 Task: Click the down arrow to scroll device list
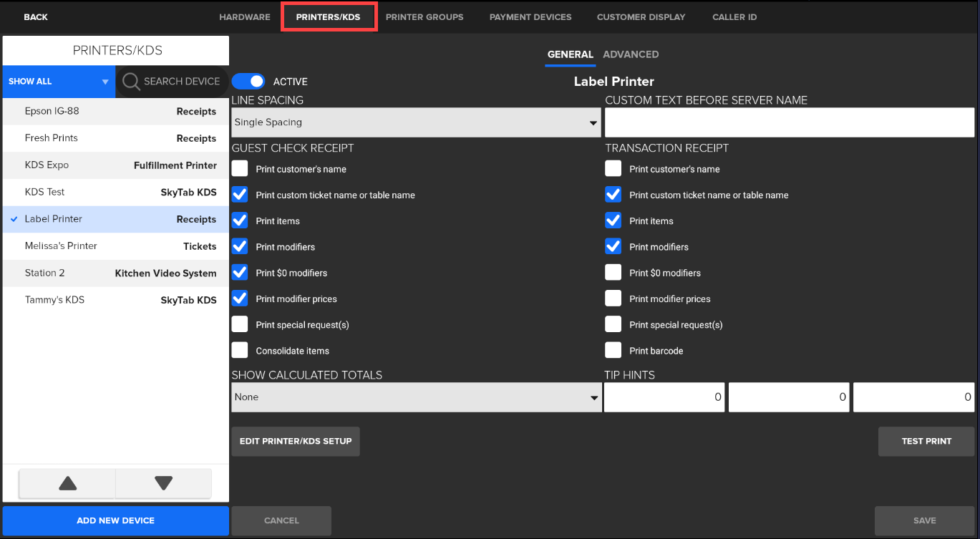(x=162, y=484)
